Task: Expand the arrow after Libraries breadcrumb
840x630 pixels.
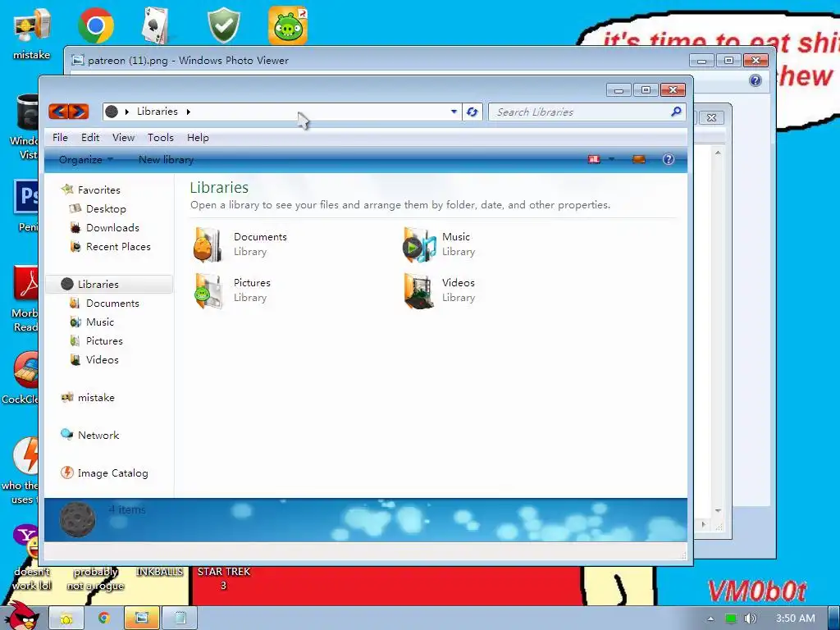Action: tap(189, 112)
